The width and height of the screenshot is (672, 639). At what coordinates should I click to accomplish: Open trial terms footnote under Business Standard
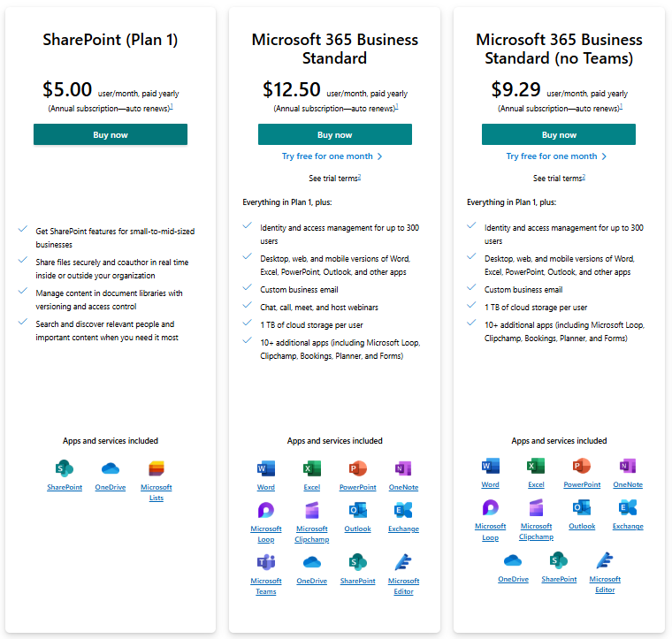click(359, 177)
